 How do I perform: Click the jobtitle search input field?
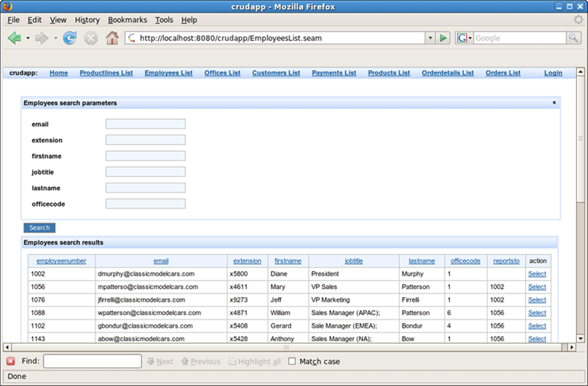(145, 172)
